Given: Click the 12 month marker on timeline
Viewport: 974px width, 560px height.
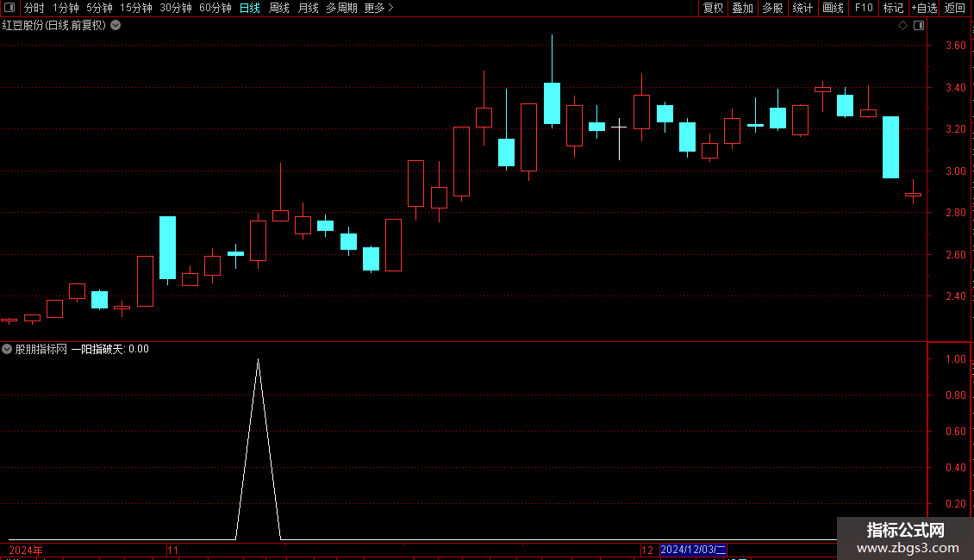Looking at the screenshot, I should pos(647,550).
